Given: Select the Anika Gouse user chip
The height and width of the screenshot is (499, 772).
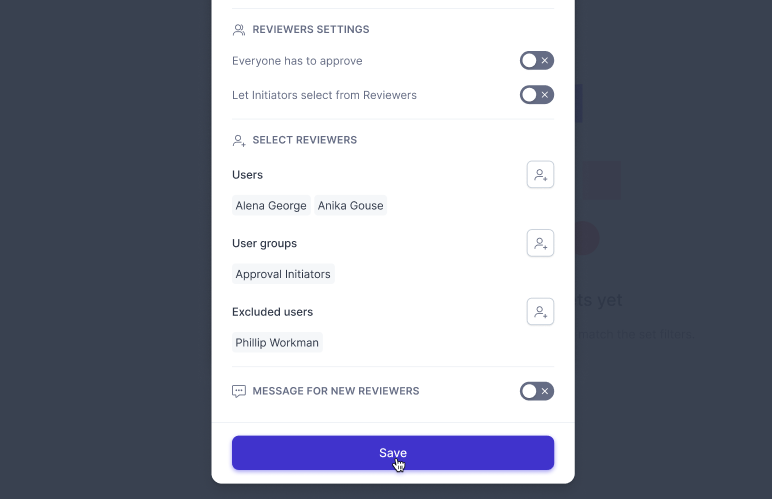Looking at the screenshot, I should click(x=351, y=206).
